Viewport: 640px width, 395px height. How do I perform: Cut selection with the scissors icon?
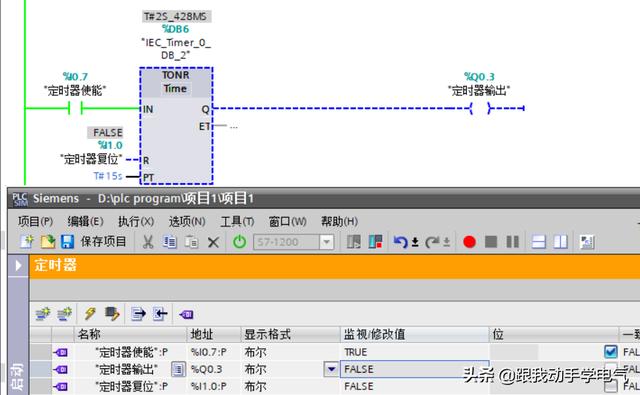pos(148,242)
